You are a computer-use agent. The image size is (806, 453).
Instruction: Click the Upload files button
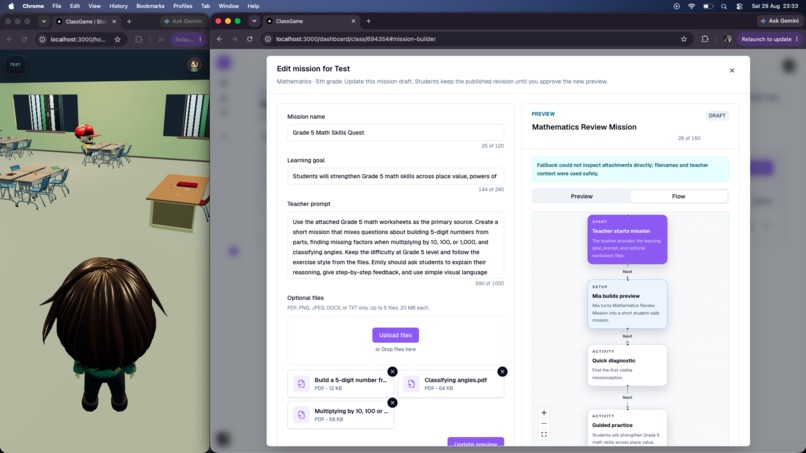(395, 335)
